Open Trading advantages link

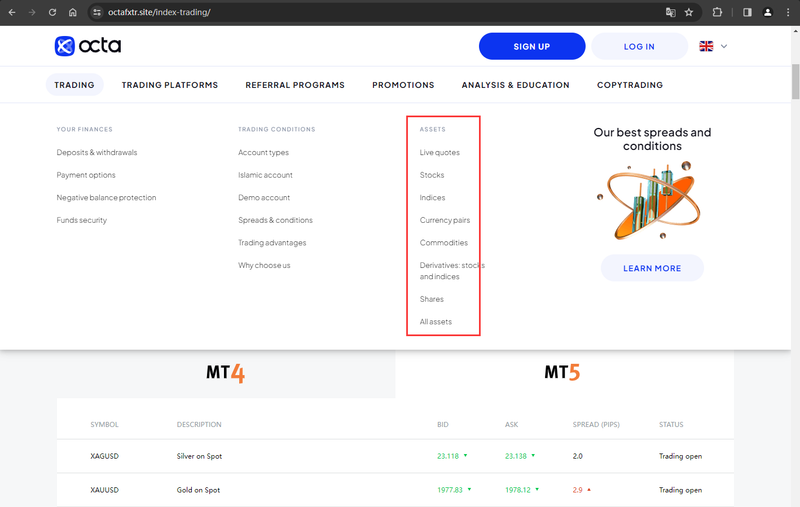click(272, 243)
